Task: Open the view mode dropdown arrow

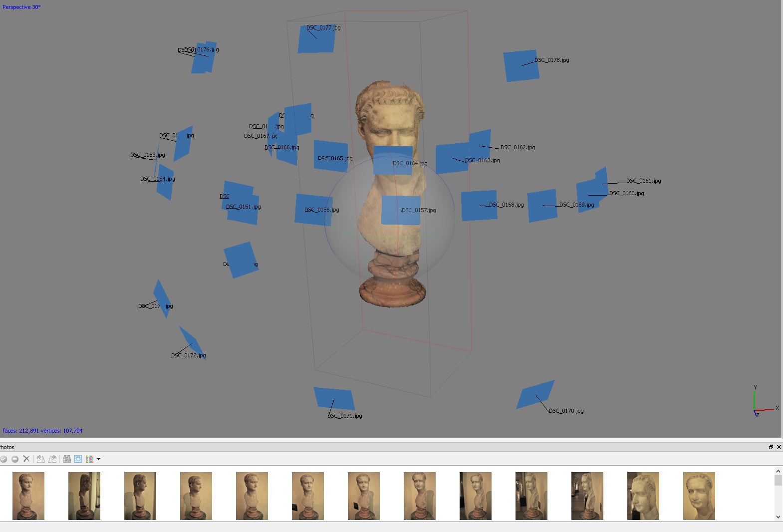Action: pyautogui.click(x=98, y=459)
